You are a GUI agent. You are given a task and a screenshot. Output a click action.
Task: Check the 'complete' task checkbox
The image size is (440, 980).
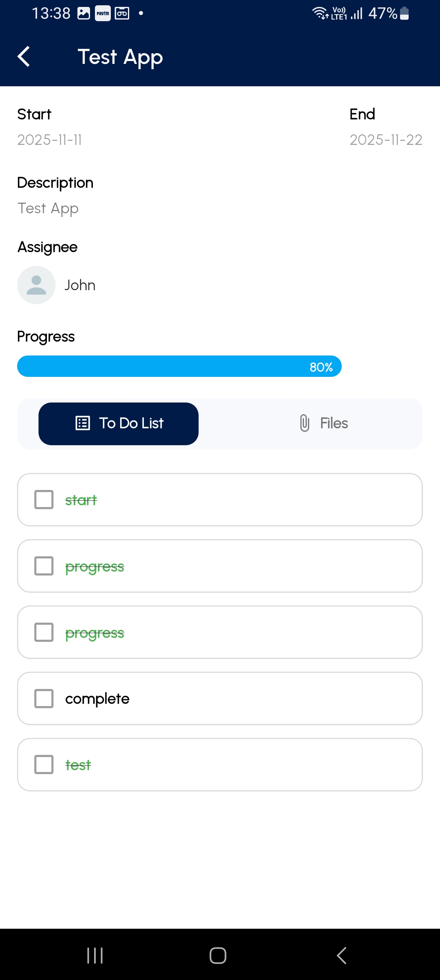44,698
